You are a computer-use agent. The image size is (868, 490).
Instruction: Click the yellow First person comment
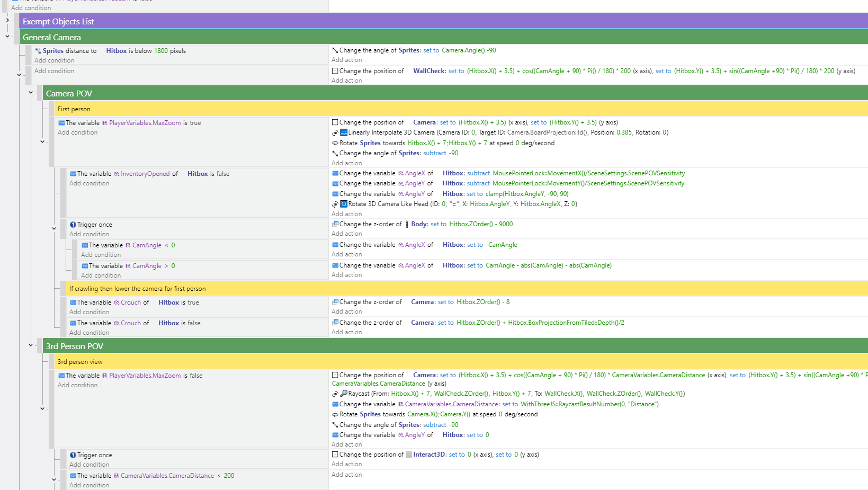[x=74, y=109]
